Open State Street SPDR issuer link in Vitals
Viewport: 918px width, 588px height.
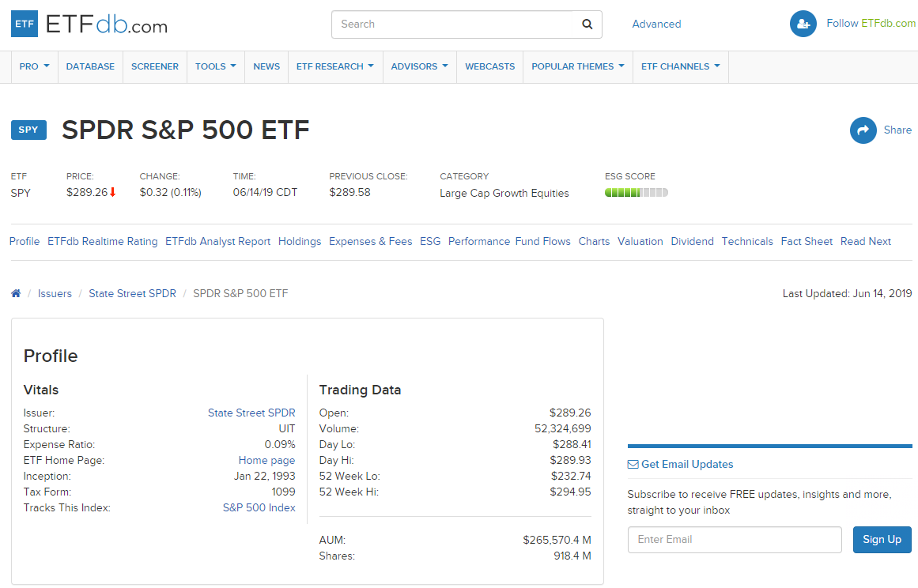click(251, 413)
